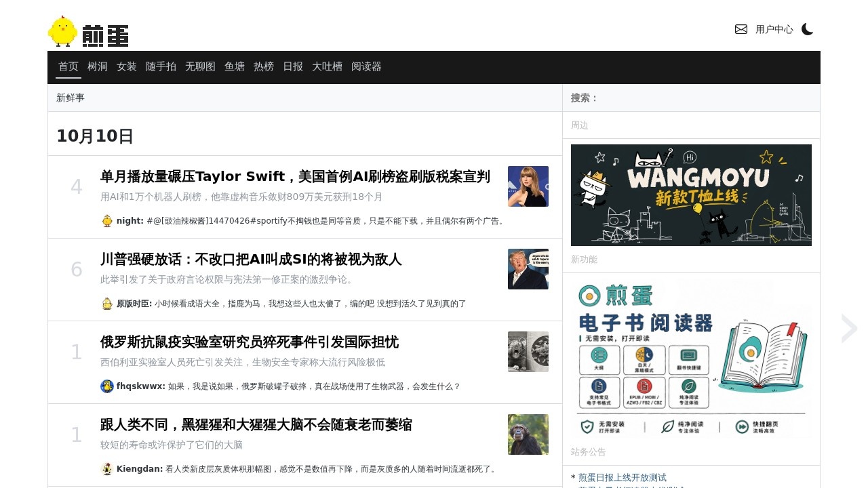This screenshot has width=868, height=488.
Task: Open 用户中心 user center link
Action: (774, 29)
